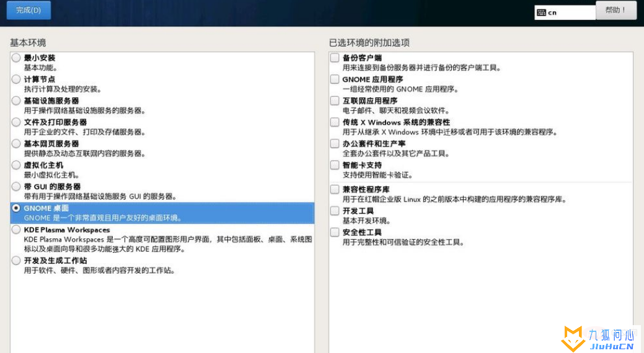Click description 用于操作网络基础设施服务的服务器。

point(85,110)
